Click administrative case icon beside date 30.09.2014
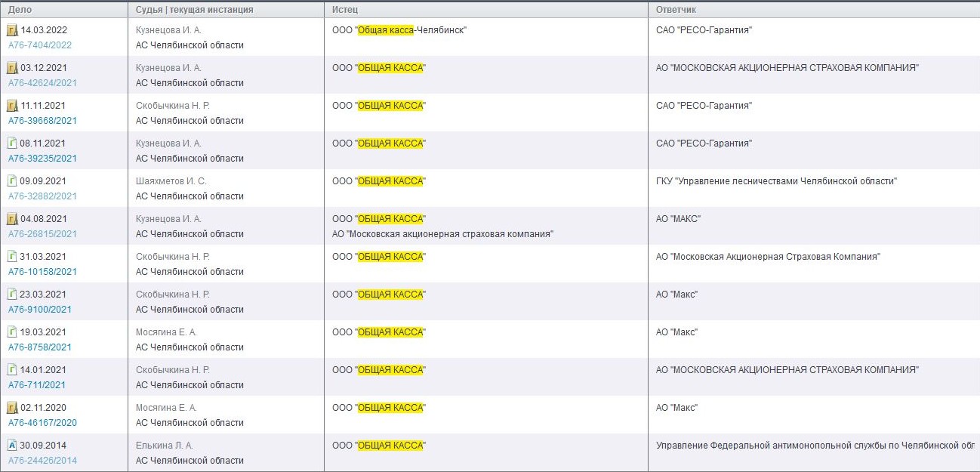Screen dimensions: 980x472 [12, 446]
